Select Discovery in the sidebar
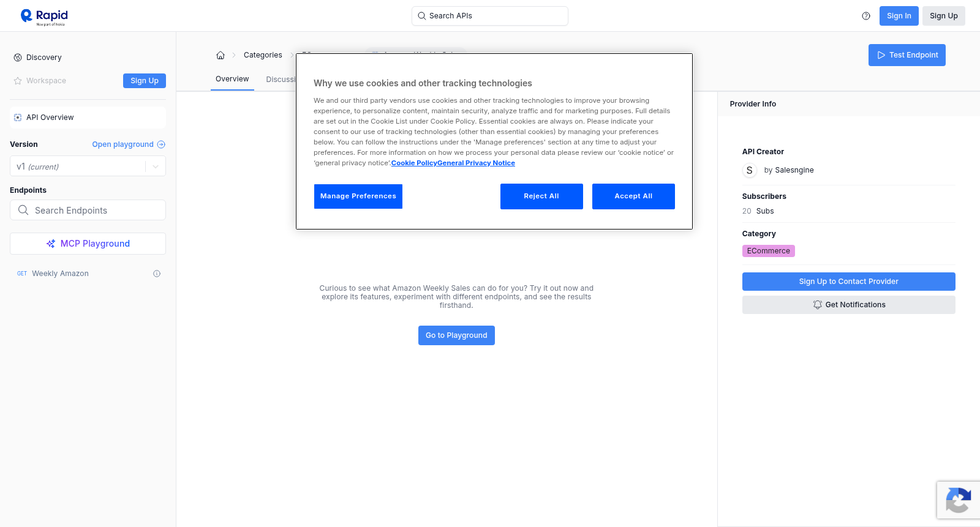The height and width of the screenshot is (527, 980). pos(44,58)
